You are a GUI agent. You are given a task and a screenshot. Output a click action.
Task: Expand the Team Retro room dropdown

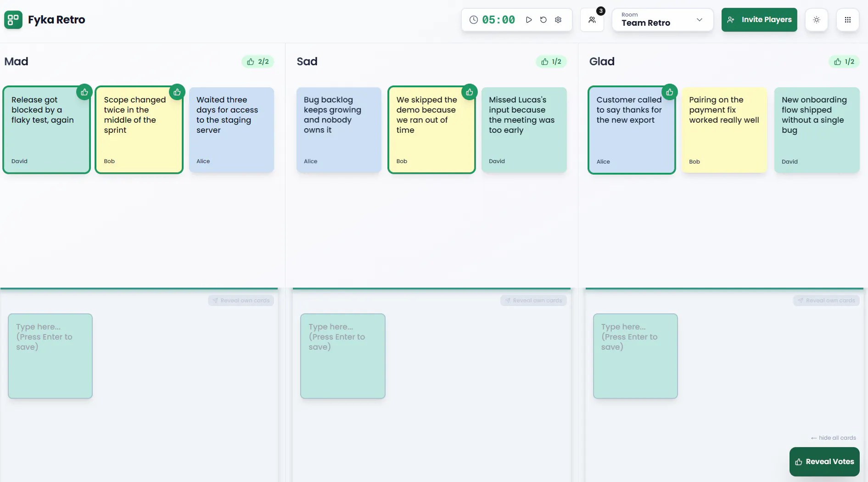click(663, 20)
